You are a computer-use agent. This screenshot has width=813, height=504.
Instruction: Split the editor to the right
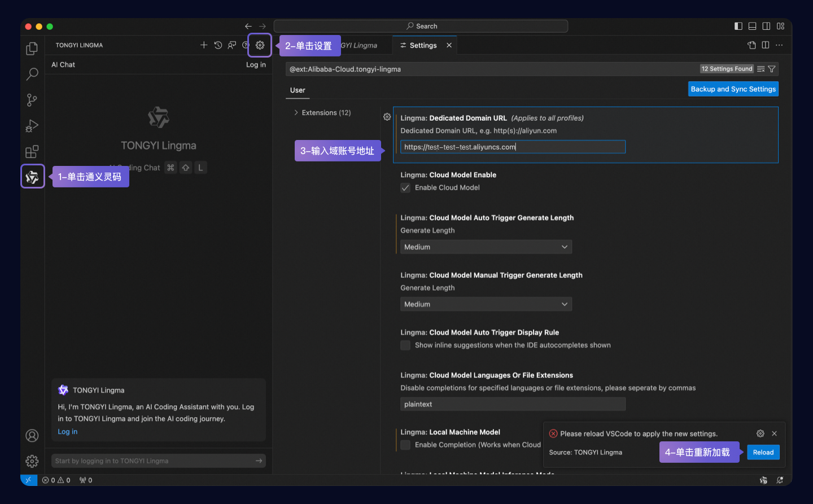(766, 45)
